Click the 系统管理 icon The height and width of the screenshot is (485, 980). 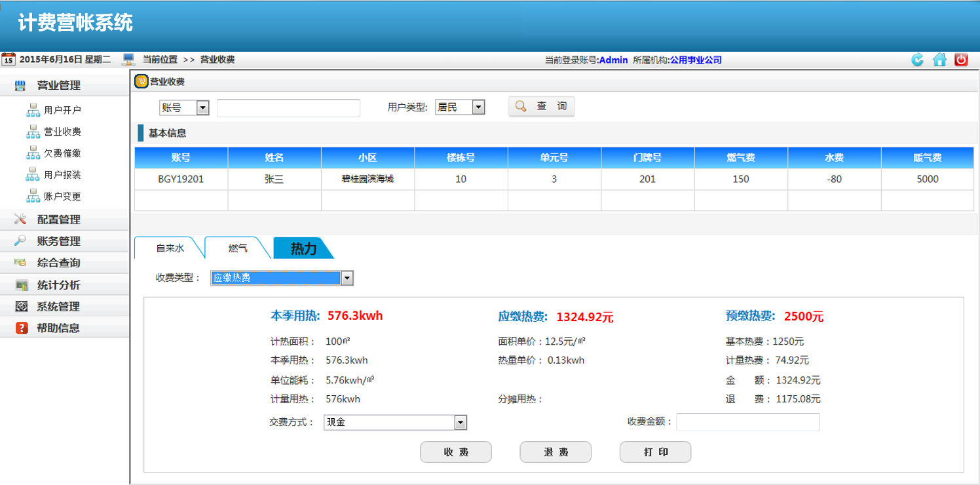coord(22,306)
